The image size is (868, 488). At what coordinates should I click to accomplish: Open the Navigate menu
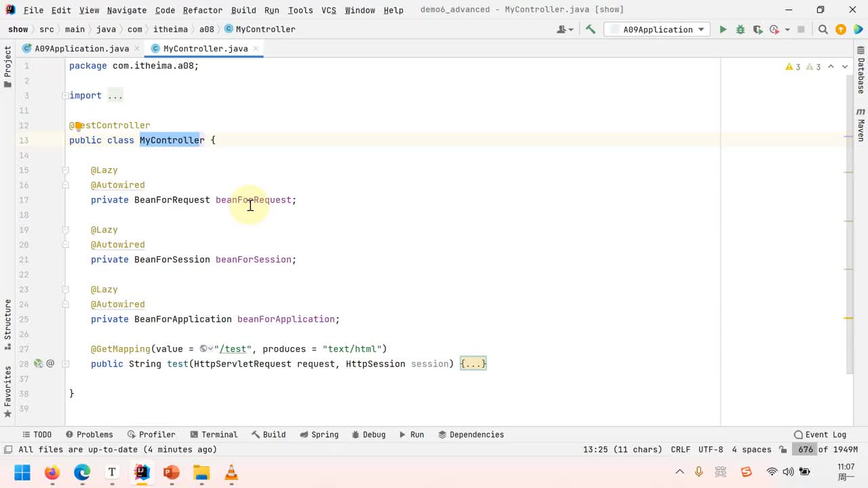(127, 10)
